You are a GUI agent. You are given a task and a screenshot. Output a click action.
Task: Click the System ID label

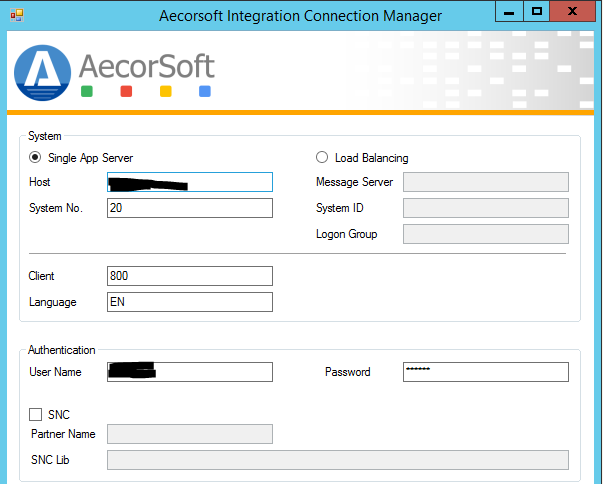[340, 208]
